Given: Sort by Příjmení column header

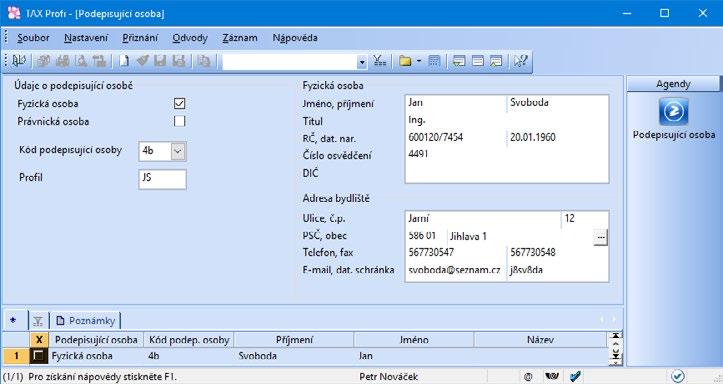Looking at the screenshot, I should [x=294, y=340].
